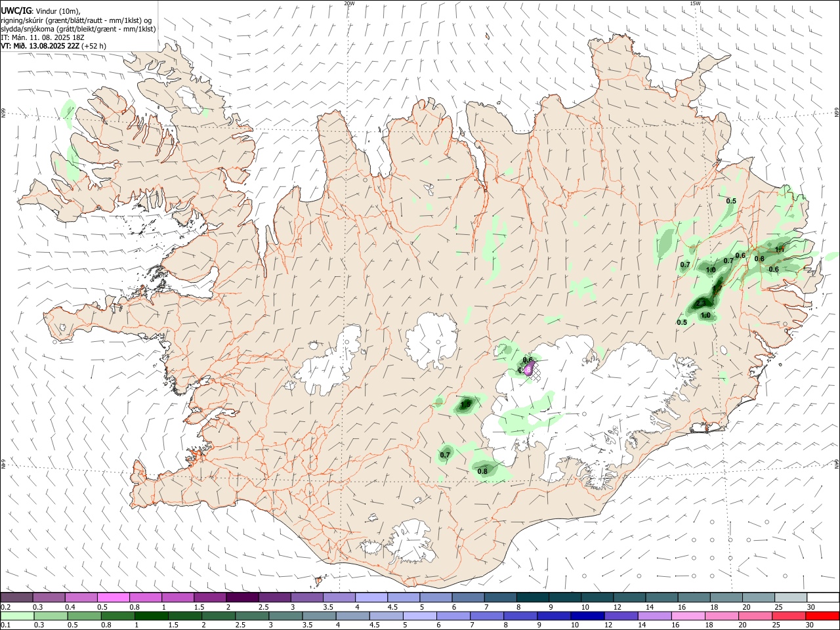Click the '12' value in the upper legend row
The image size is (840, 630).
tap(617, 607)
